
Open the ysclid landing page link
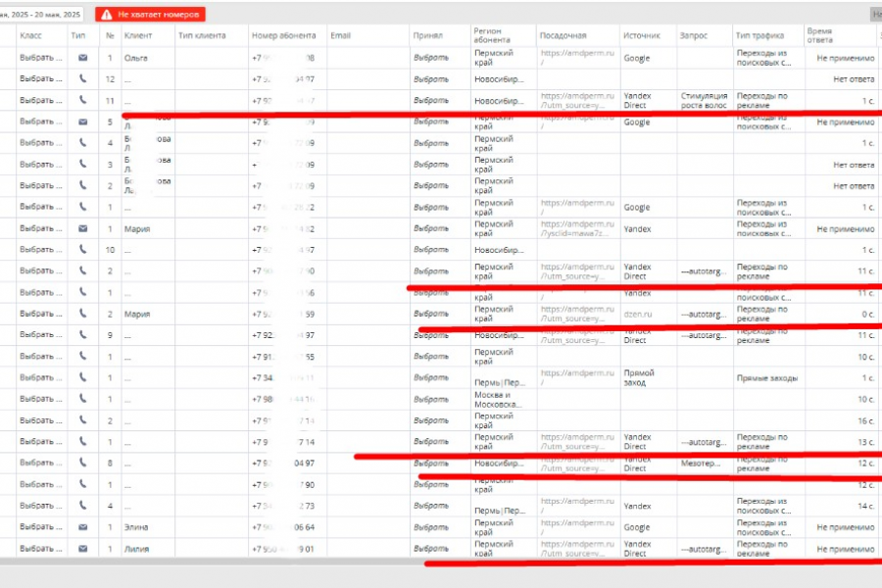coord(577,228)
